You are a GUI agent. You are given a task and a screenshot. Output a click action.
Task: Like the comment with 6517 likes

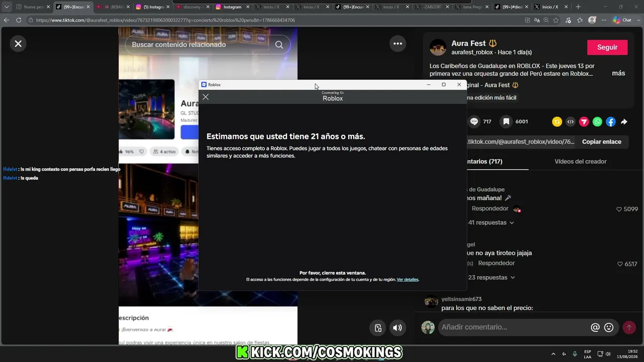(x=619, y=264)
